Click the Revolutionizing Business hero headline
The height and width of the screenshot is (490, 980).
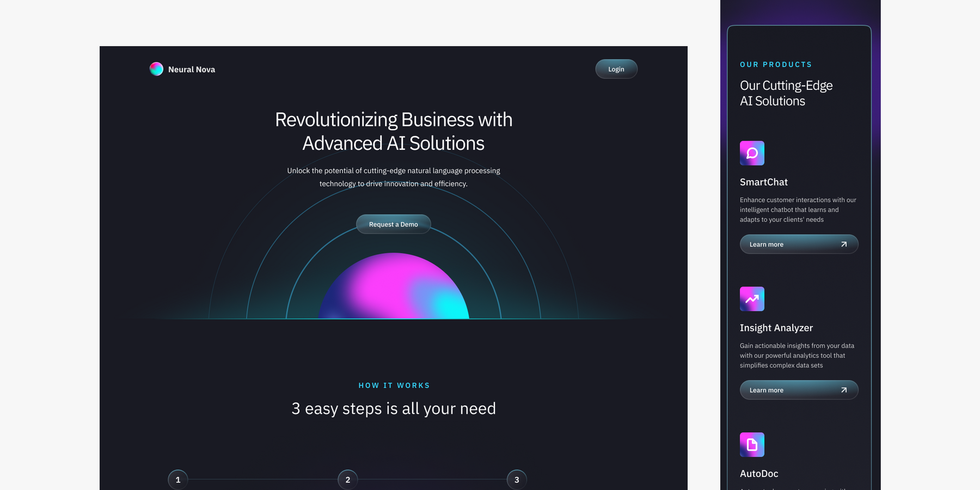coord(394,131)
